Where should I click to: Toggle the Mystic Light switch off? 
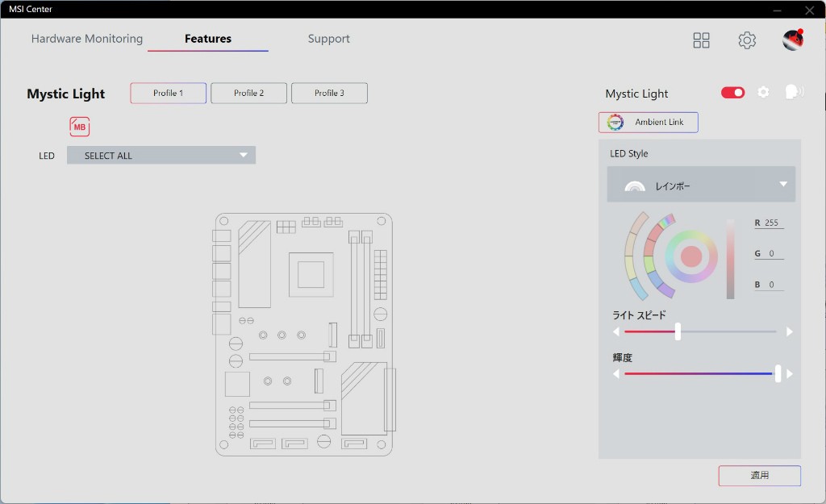click(732, 93)
